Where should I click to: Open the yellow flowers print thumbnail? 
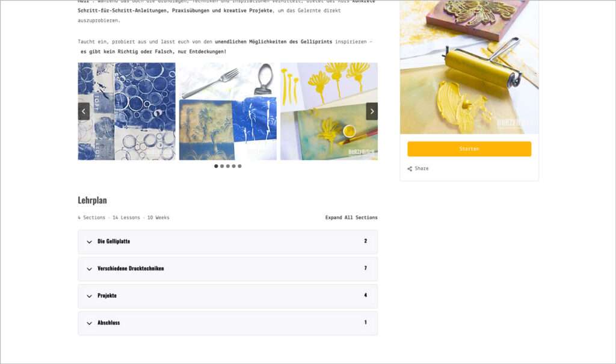click(x=329, y=111)
